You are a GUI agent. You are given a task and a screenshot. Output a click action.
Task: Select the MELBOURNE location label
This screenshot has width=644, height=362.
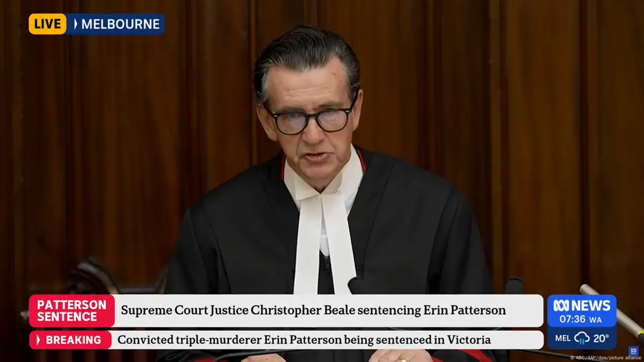120,24
